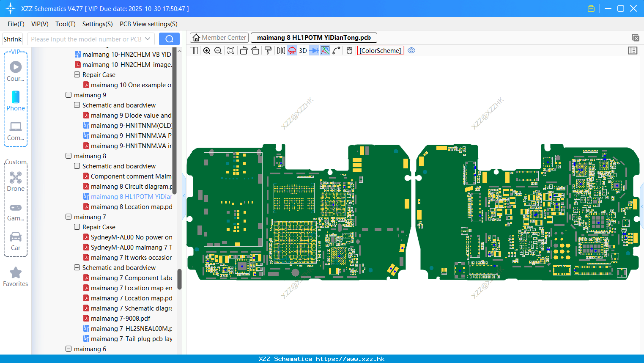This screenshot has width=644, height=363.
Task: Toggle the red resistance measurement icon
Action: (x=292, y=51)
